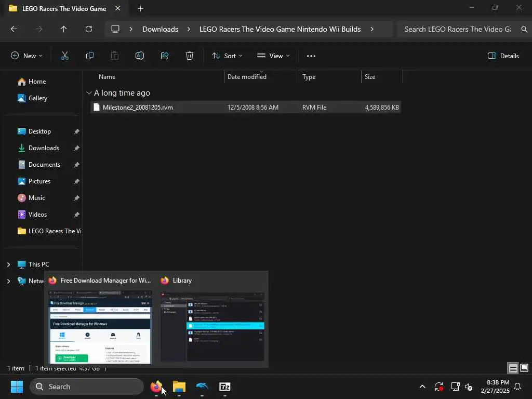Show hidden system tray icons
Viewport: 532px width, 399px height.
[422, 387]
